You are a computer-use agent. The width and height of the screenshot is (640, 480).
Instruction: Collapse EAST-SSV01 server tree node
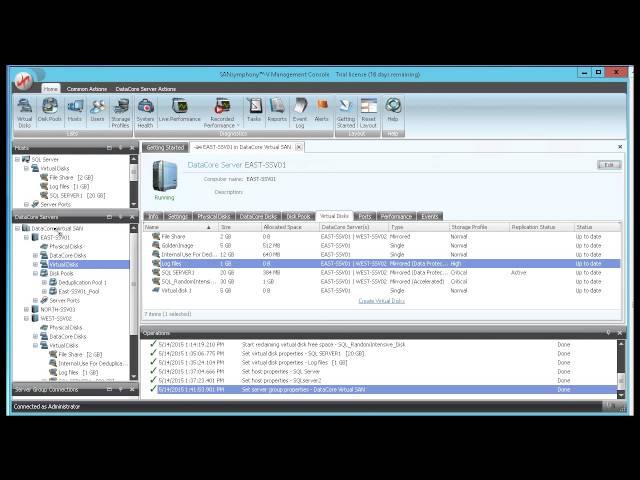[27, 237]
